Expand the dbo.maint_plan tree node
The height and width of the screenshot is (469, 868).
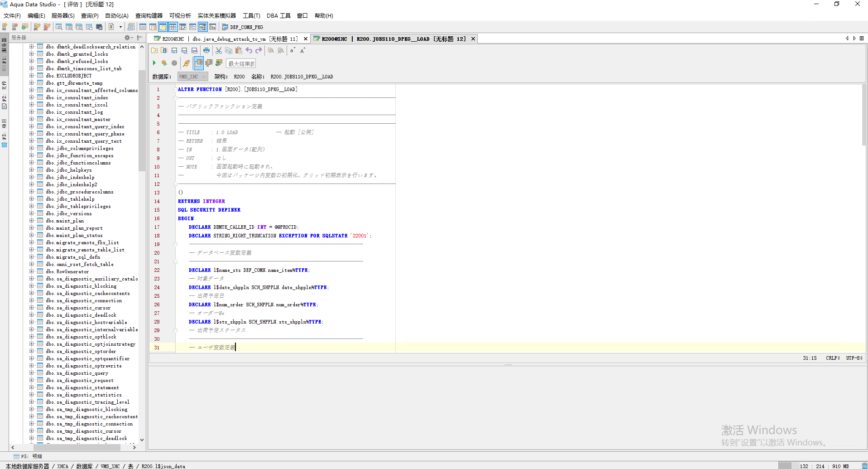coord(32,221)
